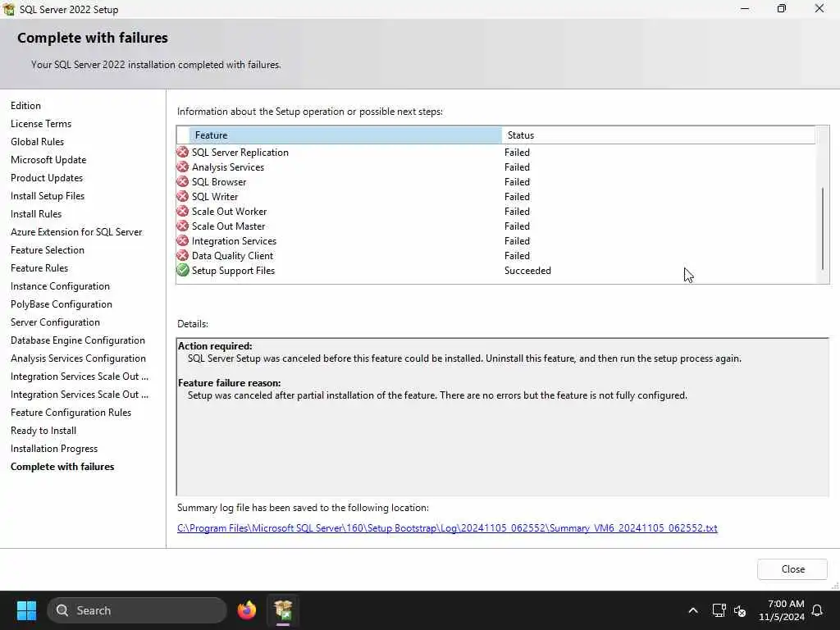Screen dimensions: 840x630
Task: Click Azure Extension for SQL Server step
Action: point(76,232)
